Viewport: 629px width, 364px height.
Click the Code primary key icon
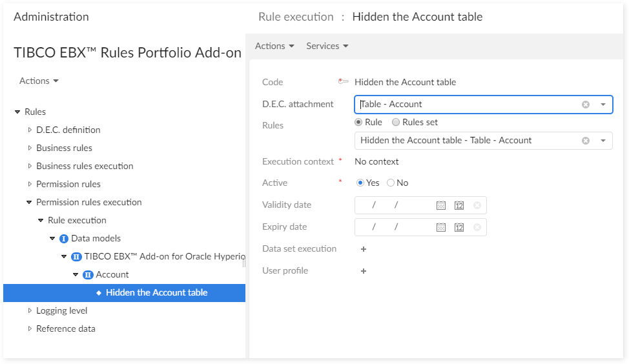point(343,81)
